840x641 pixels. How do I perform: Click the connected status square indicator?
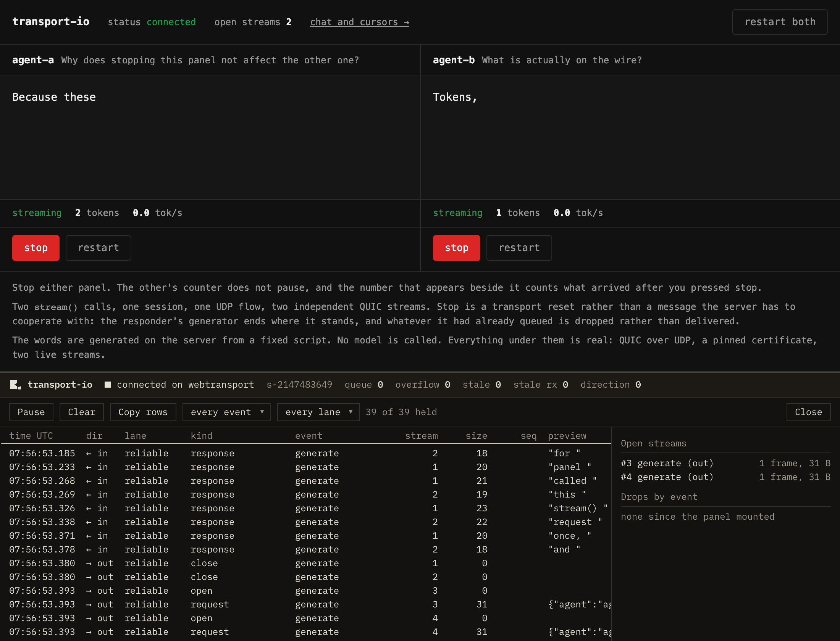click(108, 385)
